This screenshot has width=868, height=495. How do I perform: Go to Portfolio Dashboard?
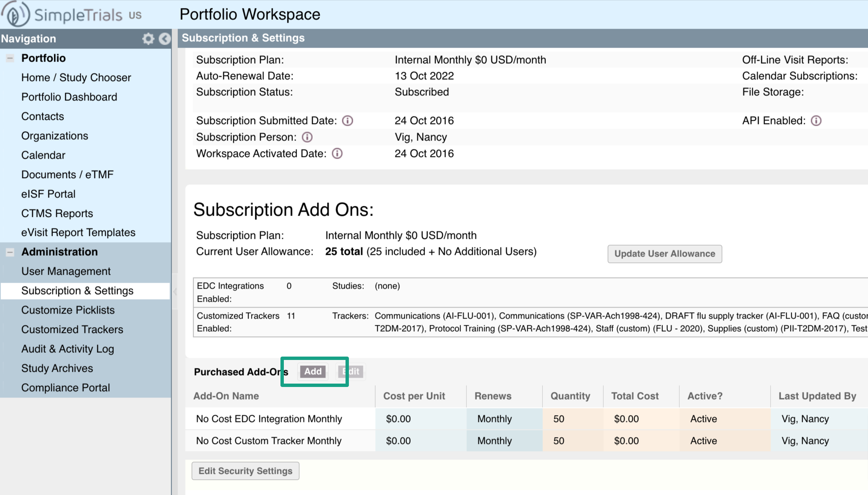69,97
